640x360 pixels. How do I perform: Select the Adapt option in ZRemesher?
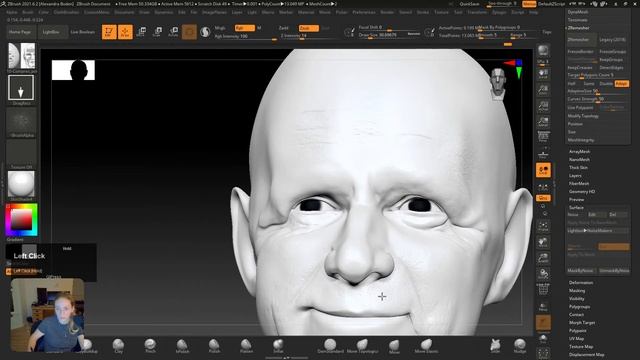621,84
